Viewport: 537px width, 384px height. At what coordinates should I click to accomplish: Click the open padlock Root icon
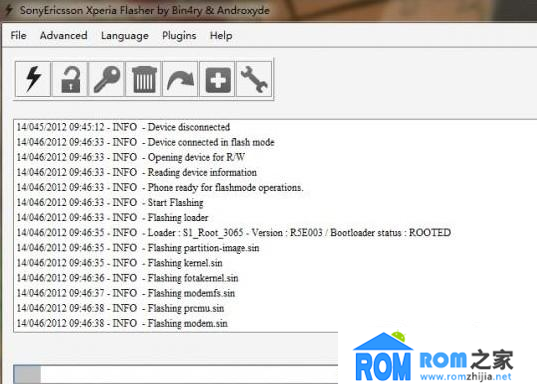coord(70,79)
